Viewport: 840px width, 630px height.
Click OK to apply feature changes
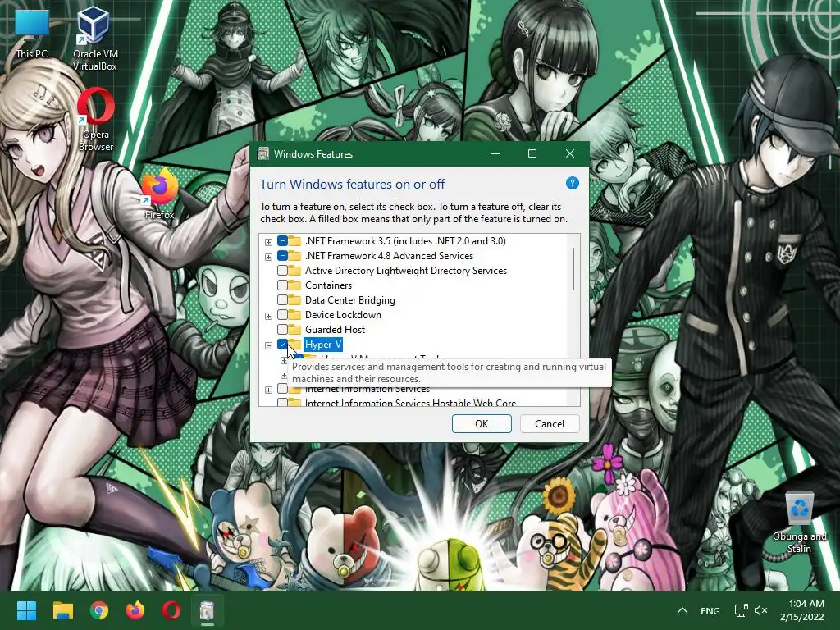click(x=482, y=424)
